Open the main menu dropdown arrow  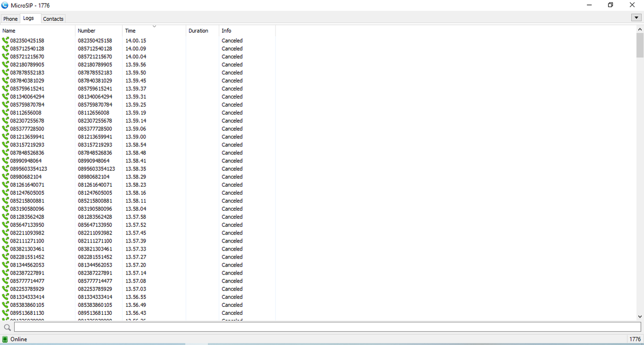click(636, 18)
